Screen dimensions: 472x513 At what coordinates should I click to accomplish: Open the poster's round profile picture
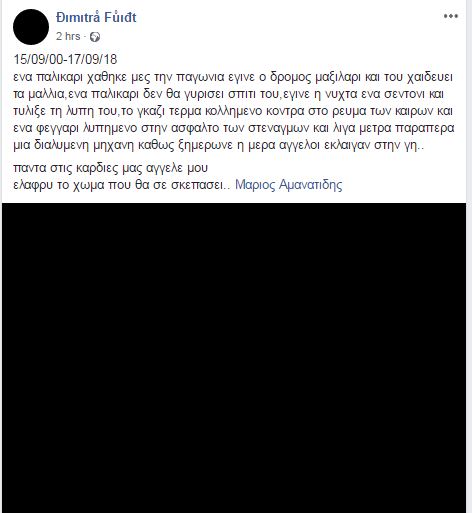(31, 27)
